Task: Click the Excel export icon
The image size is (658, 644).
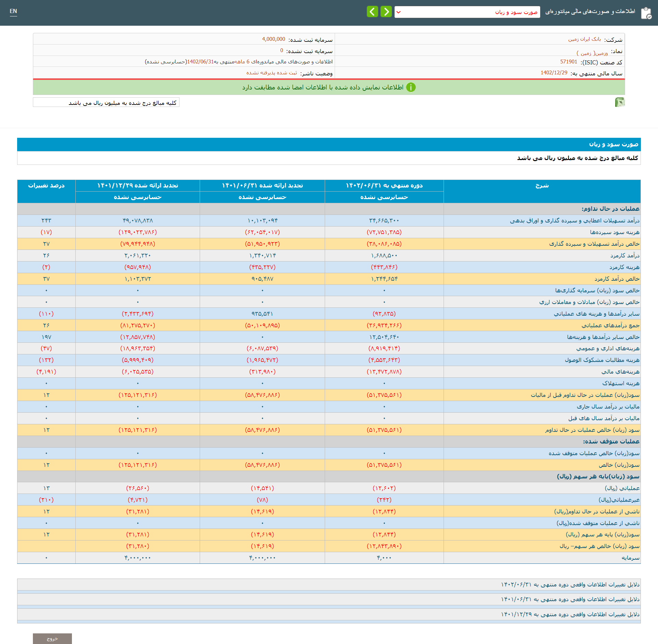Action: click(620, 102)
